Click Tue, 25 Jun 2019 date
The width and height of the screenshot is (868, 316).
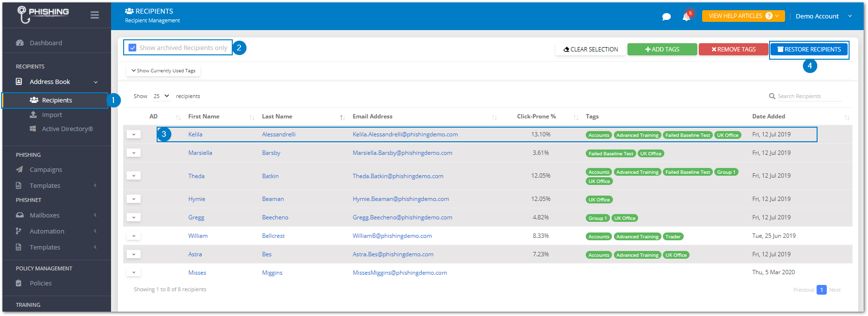(774, 236)
